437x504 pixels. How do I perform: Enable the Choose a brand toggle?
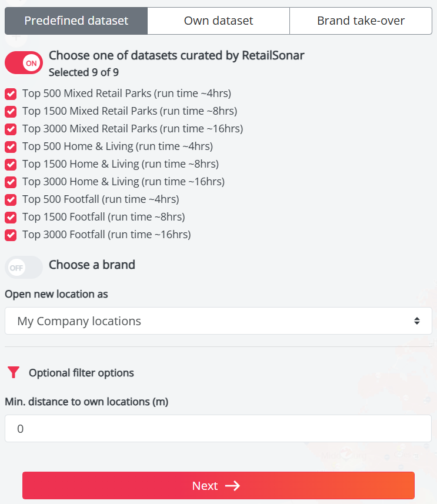[24, 268]
